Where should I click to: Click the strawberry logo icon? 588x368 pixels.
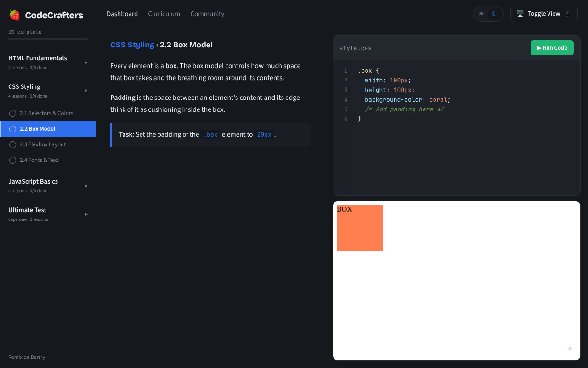(x=15, y=15)
